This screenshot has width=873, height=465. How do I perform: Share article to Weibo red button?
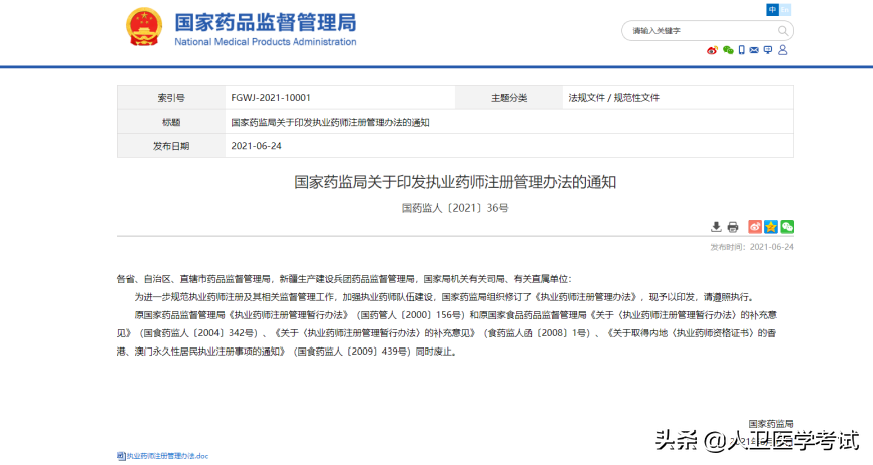pyautogui.click(x=754, y=227)
